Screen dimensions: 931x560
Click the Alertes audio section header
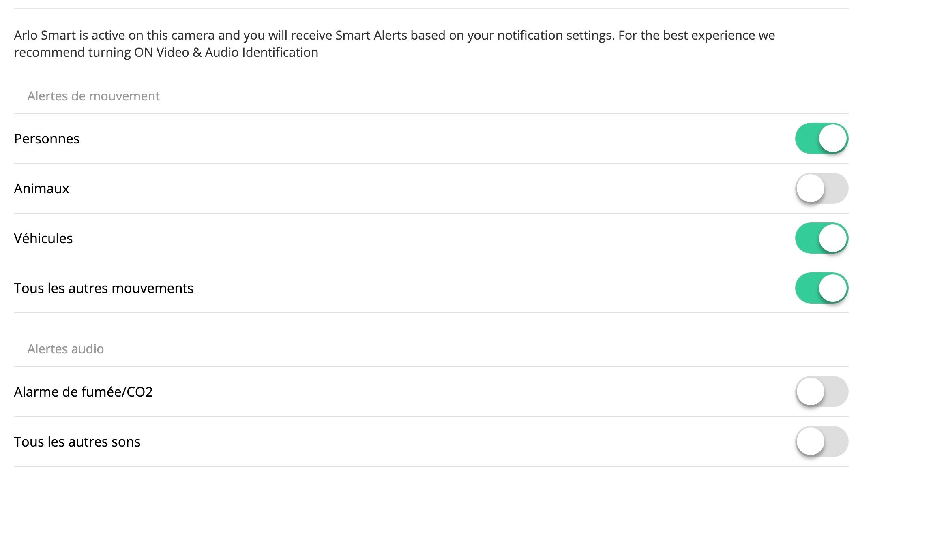pyautogui.click(x=65, y=349)
